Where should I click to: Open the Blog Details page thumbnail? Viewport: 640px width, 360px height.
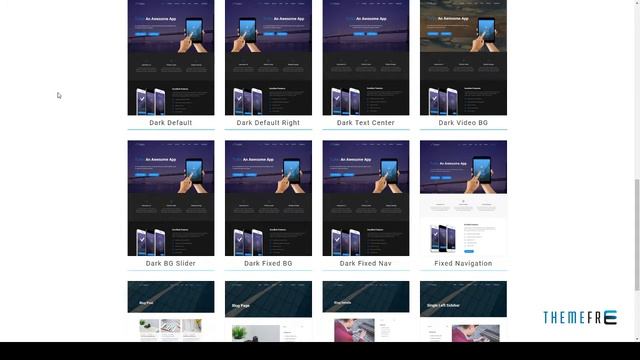366,311
